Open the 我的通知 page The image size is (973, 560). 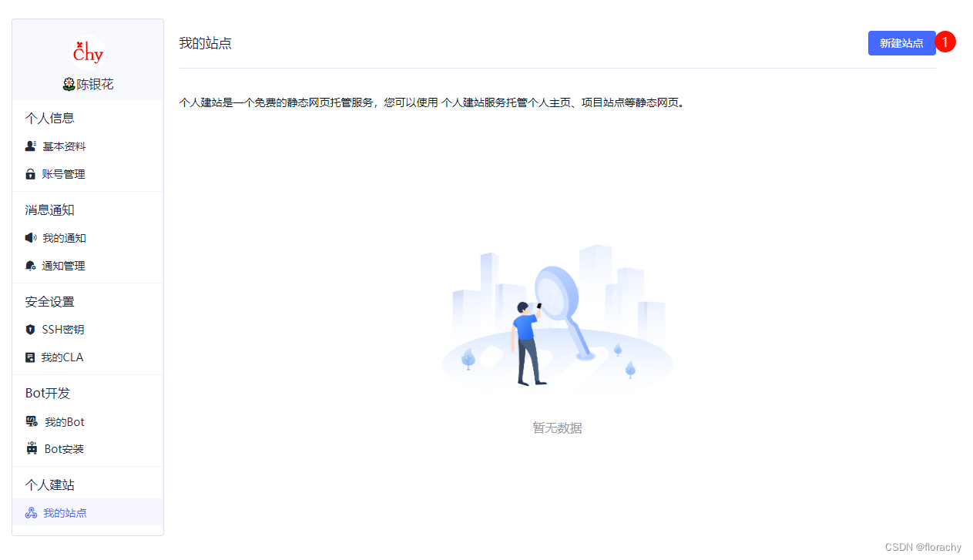[x=64, y=237]
